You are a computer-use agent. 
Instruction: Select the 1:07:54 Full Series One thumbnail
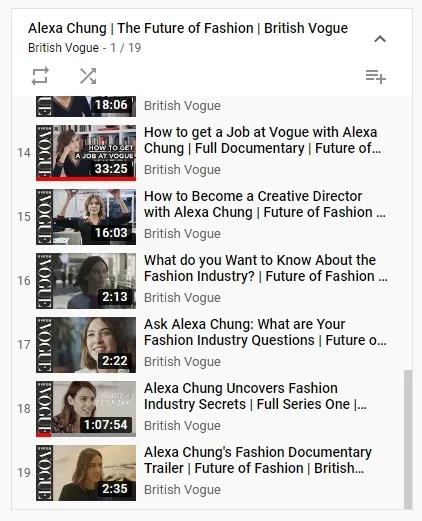pyautogui.click(x=86, y=409)
